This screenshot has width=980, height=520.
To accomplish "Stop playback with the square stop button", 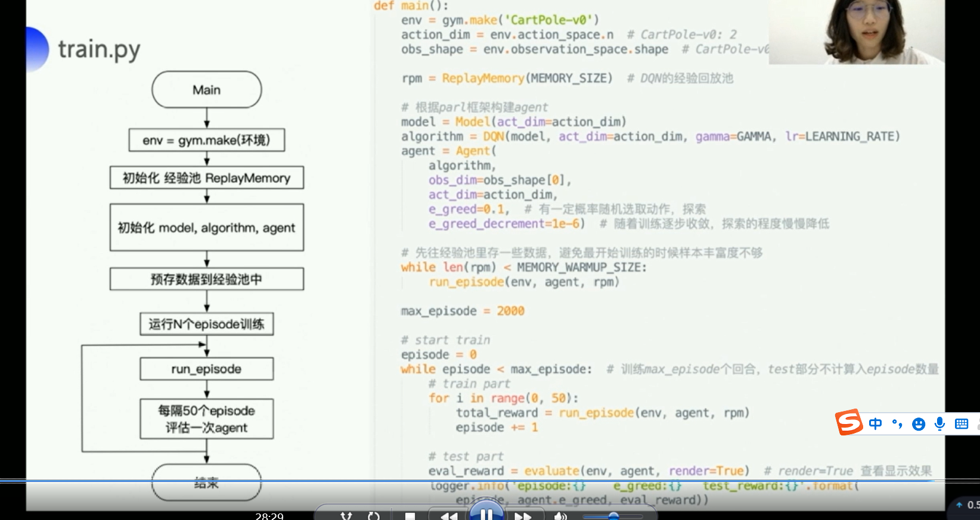I will (410, 516).
